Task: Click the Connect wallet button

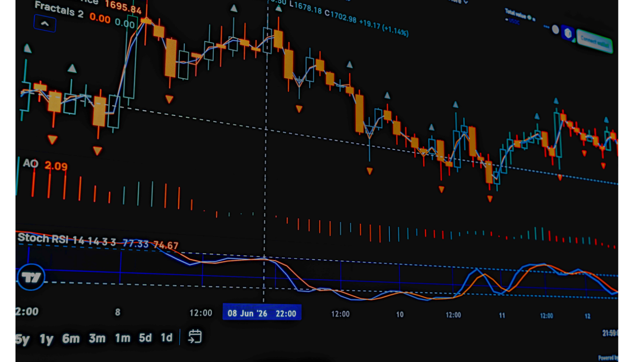Action: click(x=594, y=41)
